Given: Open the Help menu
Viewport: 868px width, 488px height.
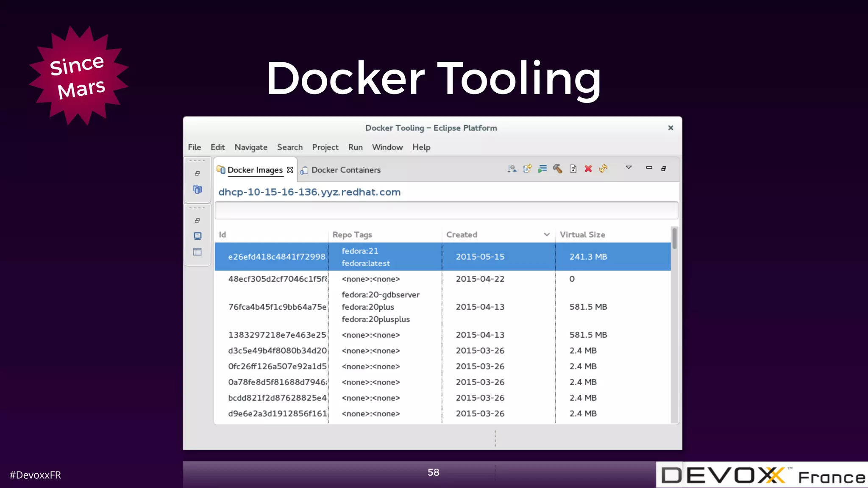Looking at the screenshot, I should 421,147.
